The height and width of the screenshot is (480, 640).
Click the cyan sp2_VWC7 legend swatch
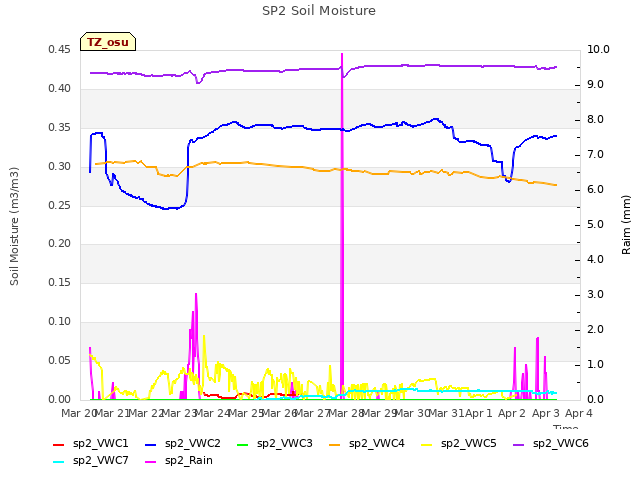point(59,462)
